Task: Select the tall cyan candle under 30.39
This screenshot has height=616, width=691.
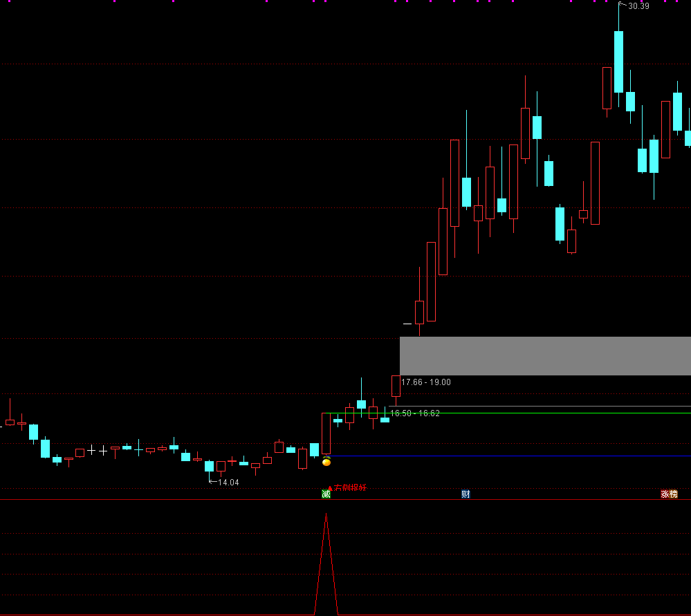Action: [x=618, y=61]
